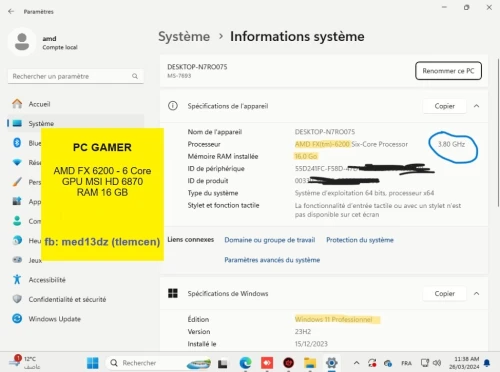This screenshot has width=500, height=372.
Task: Open the red app icon beside Edge
Action: [267, 363]
